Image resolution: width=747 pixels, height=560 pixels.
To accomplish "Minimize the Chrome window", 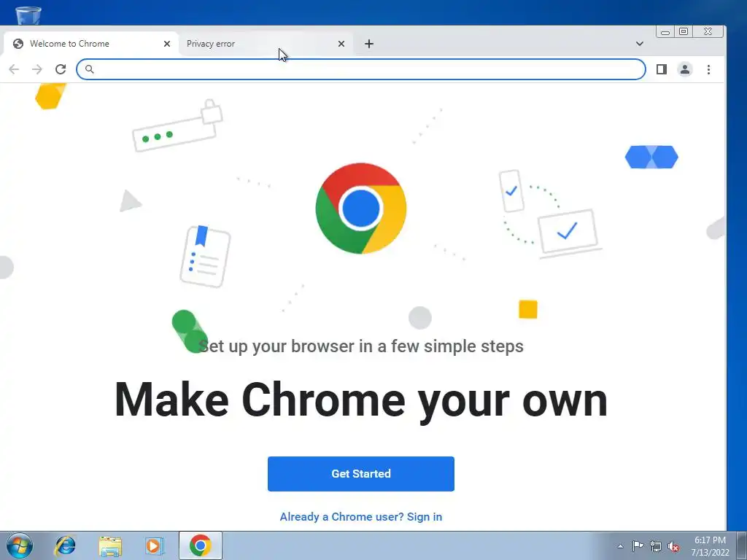I will pyautogui.click(x=665, y=32).
